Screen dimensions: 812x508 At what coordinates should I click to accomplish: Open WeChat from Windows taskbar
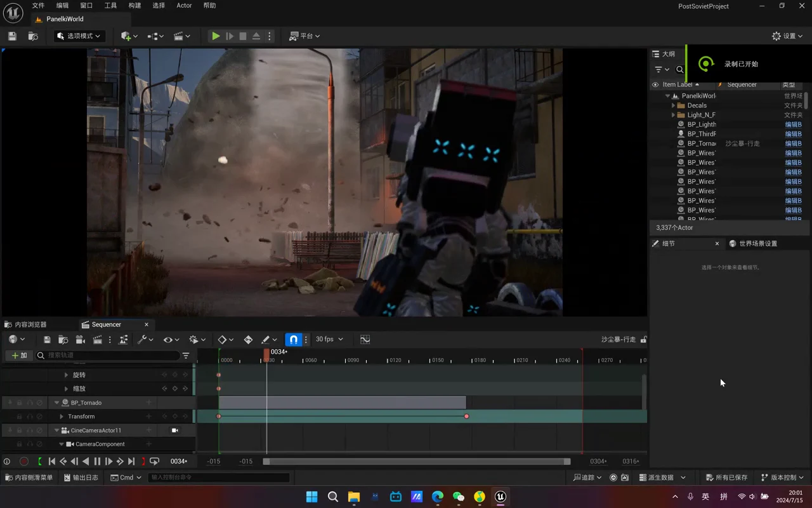459,497
